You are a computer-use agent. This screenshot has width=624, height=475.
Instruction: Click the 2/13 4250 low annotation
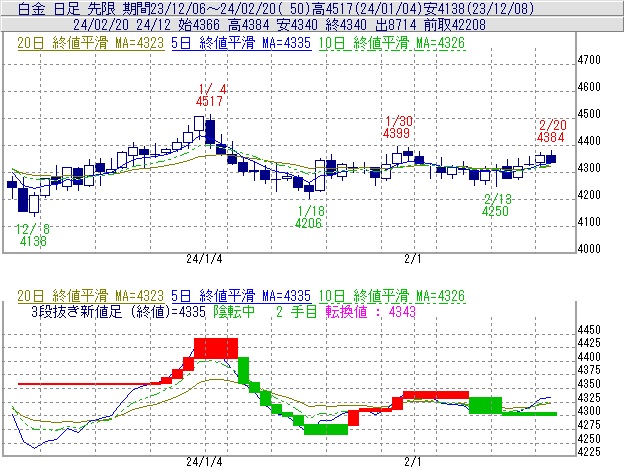pyautogui.click(x=496, y=205)
